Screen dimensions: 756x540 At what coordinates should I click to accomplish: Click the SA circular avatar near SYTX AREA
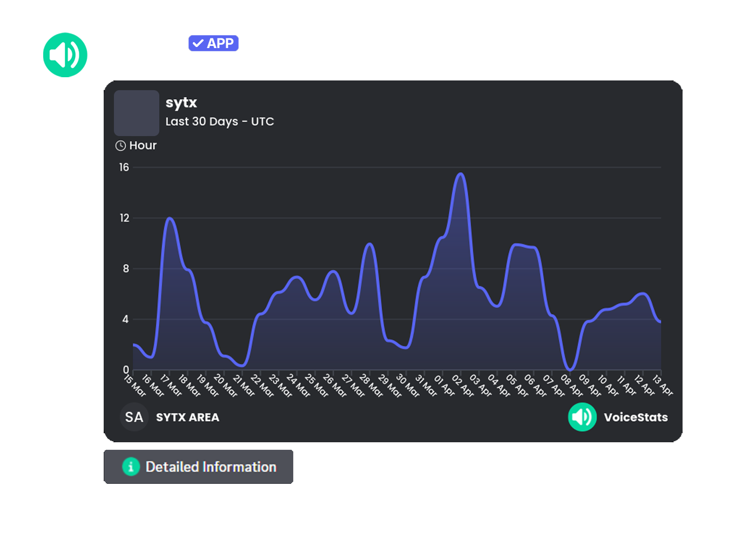(x=134, y=416)
